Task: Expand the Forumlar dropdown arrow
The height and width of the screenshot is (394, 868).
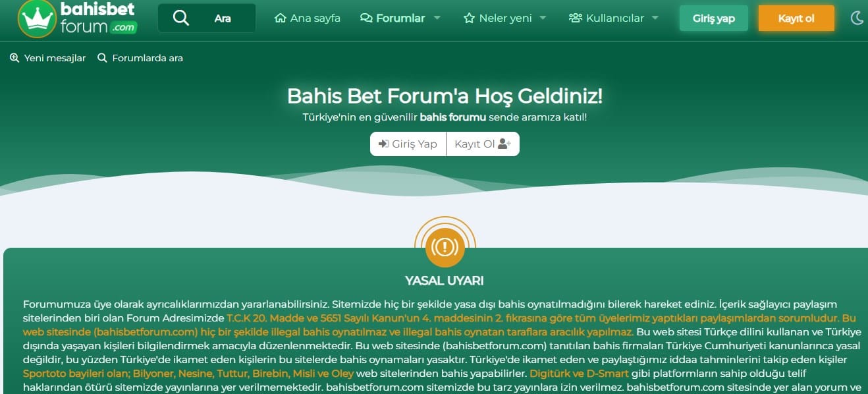Action: coord(437,18)
